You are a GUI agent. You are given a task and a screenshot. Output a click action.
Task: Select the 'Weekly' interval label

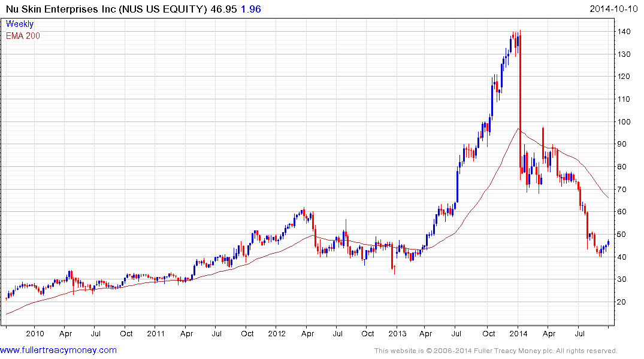(x=20, y=24)
